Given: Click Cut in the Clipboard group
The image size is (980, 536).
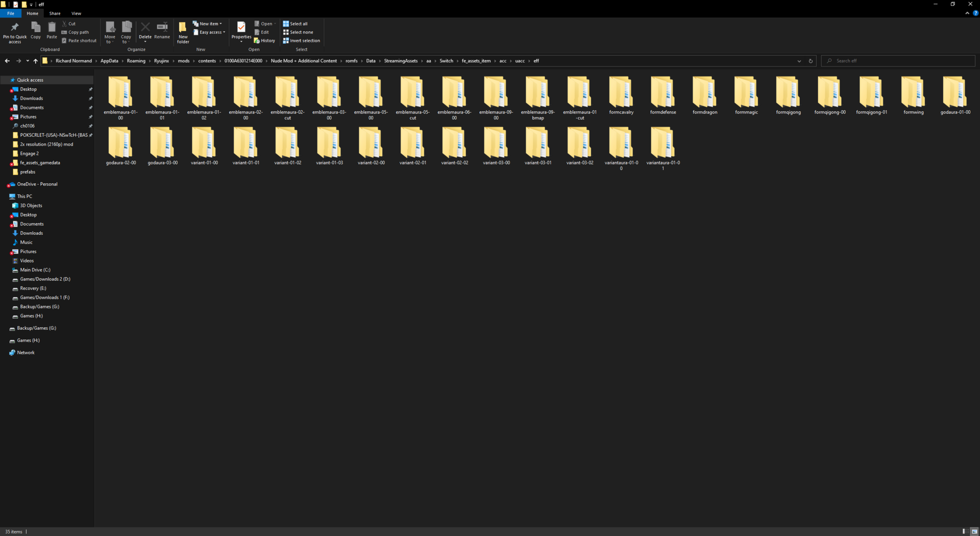Looking at the screenshot, I should point(69,23).
